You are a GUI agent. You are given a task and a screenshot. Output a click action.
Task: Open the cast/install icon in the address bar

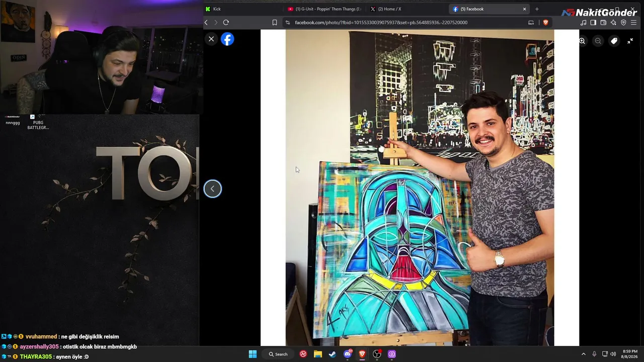[531, 22]
